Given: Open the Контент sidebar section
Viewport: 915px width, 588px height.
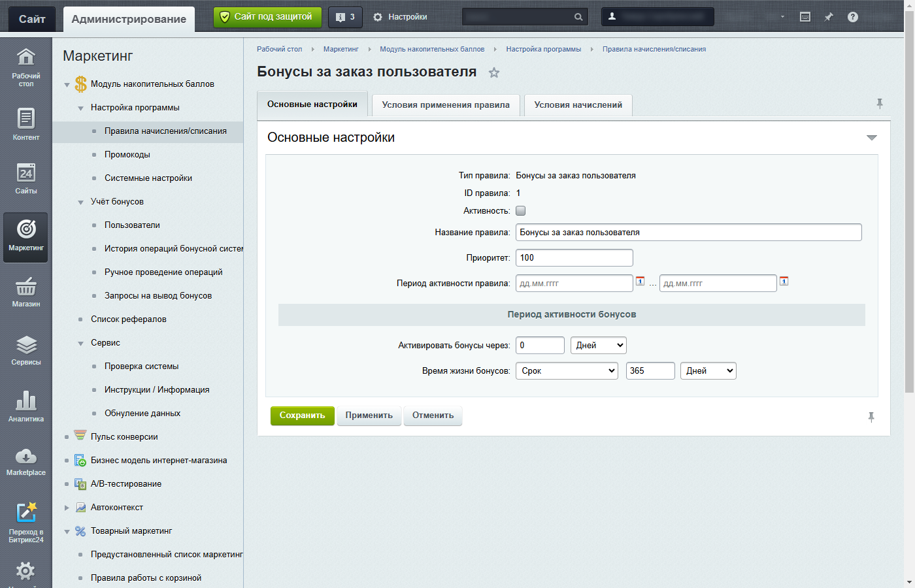Looking at the screenshot, I should [25, 124].
